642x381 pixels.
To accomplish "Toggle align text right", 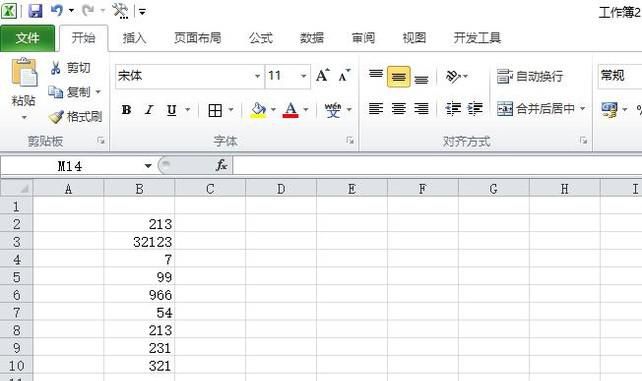I will click(x=421, y=108).
